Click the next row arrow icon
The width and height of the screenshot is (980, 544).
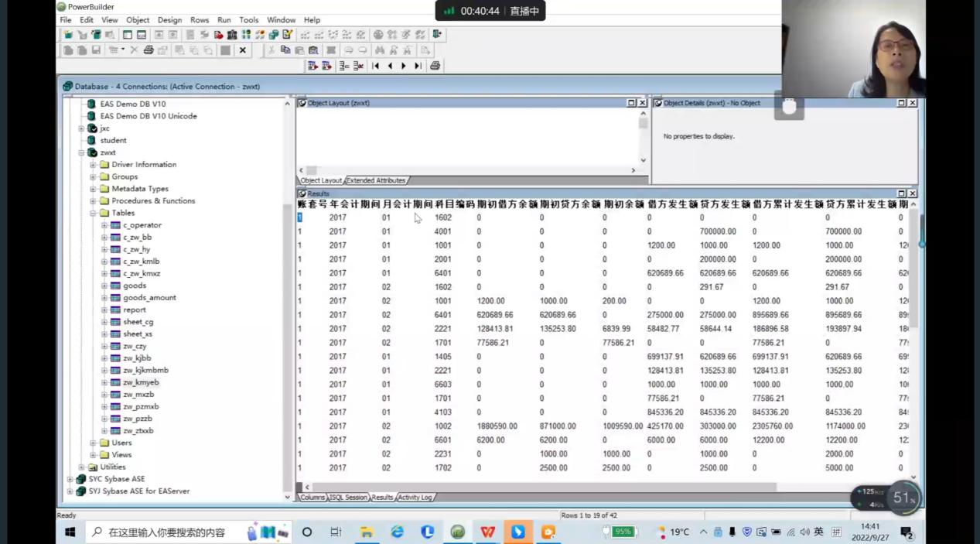(404, 66)
